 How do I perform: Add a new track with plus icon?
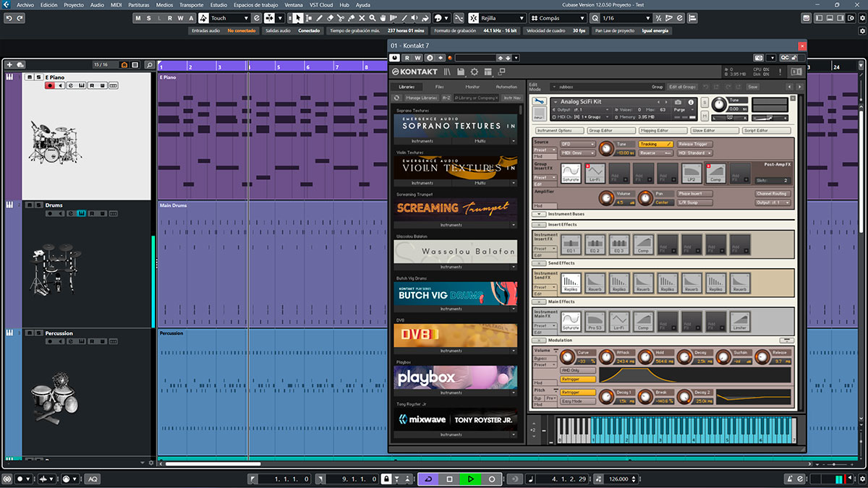(9, 65)
